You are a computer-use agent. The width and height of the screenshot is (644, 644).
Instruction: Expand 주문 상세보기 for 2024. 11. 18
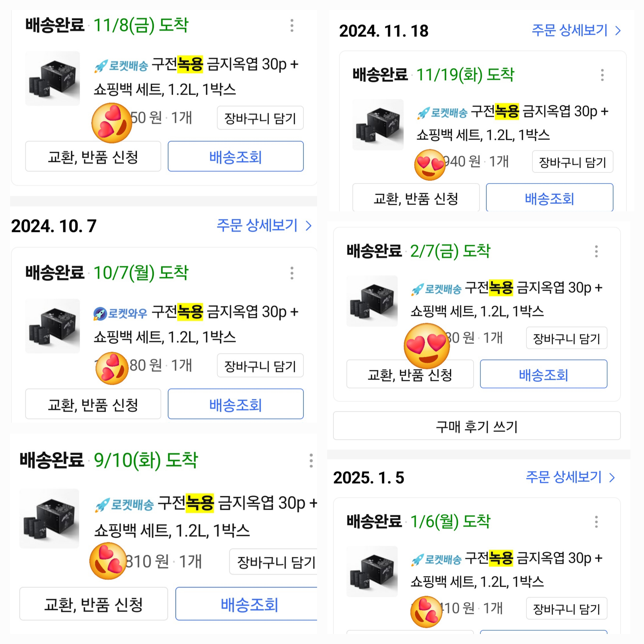click(x=576, y=31)
